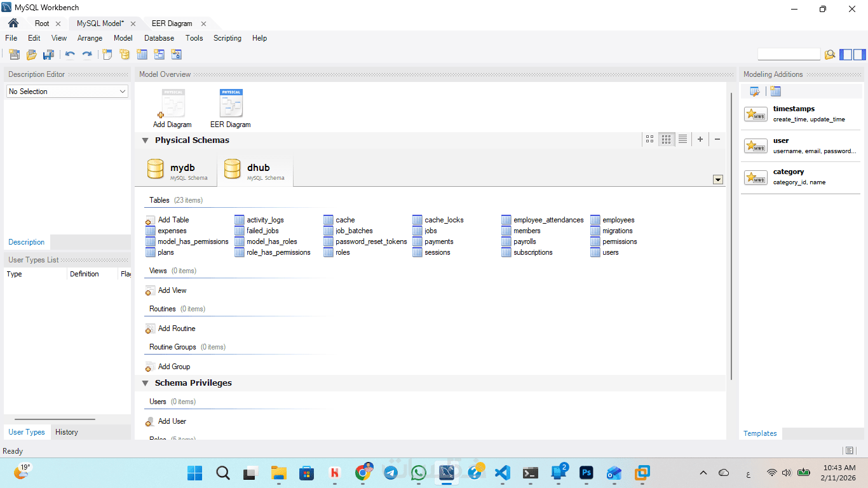The image size is (868, 488).
Task: Switch to the Root tab
Action: (x=42, y=24)
